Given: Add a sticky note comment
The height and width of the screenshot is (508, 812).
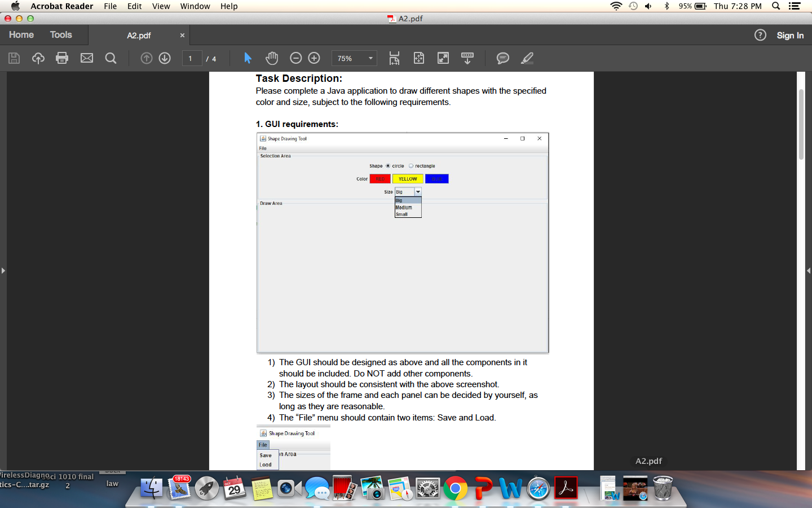Looking at the screenshot, I should coord(503,58).
